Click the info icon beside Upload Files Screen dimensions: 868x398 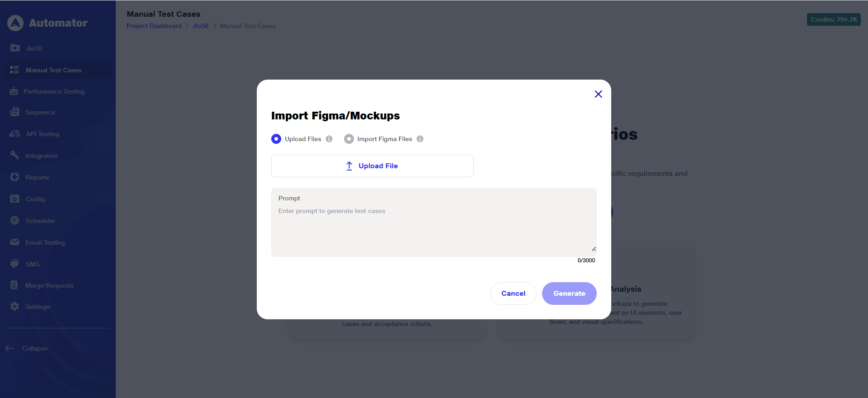tap(329, 139)
